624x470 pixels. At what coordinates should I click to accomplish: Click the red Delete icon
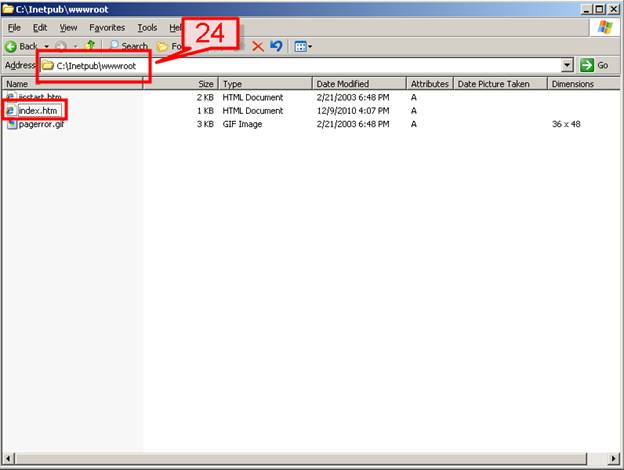(x=258, y=46)
